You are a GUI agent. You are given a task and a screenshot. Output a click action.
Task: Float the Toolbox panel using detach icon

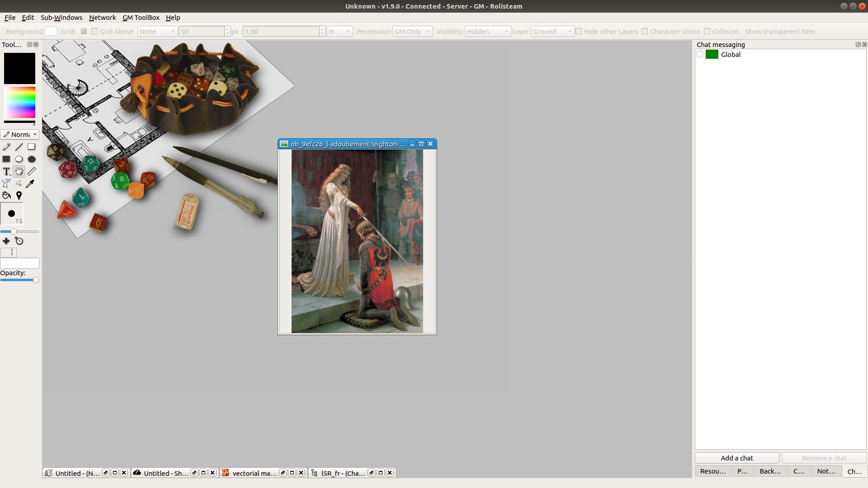[29, 45]
